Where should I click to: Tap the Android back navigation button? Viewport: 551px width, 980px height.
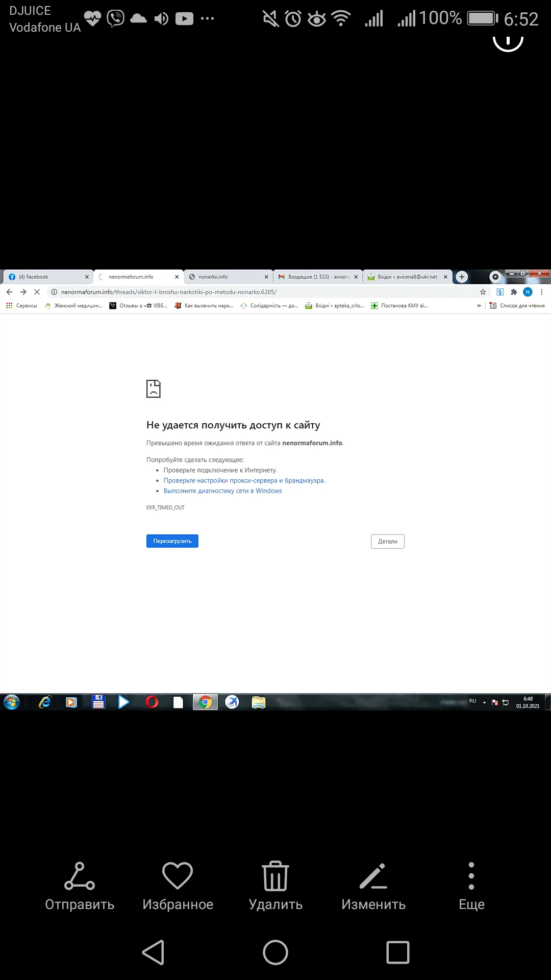coord(153,952)
